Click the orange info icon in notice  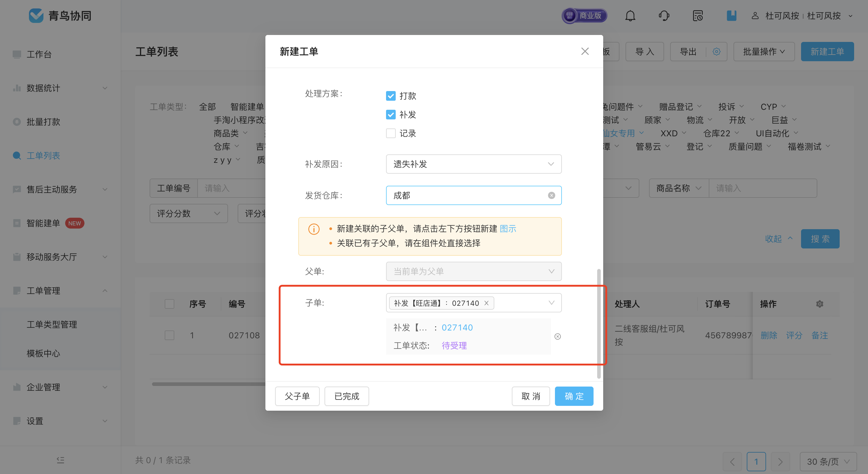[314, 229]
